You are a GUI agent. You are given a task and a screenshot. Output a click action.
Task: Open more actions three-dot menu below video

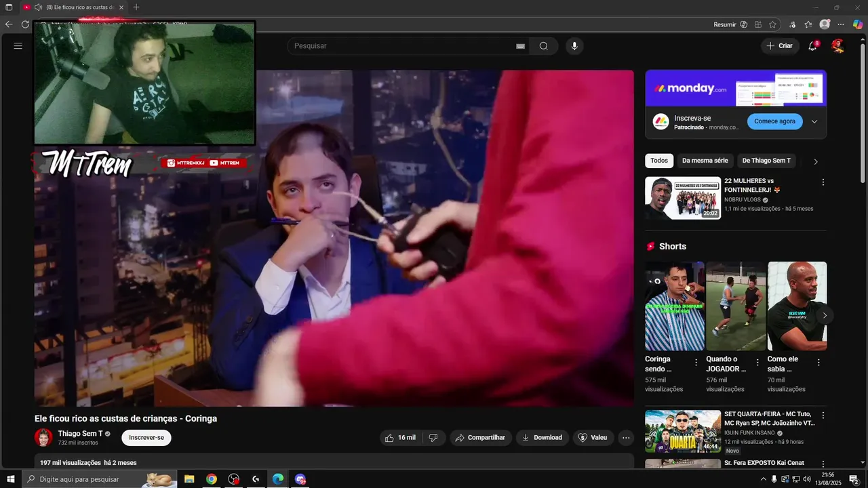pyautogui.click(x=626, y=438)
